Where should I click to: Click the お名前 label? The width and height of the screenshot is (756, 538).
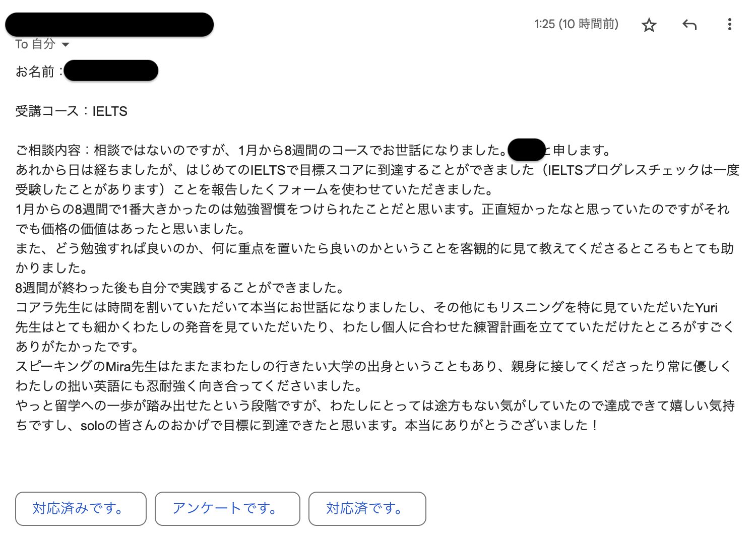click(35, 72)
